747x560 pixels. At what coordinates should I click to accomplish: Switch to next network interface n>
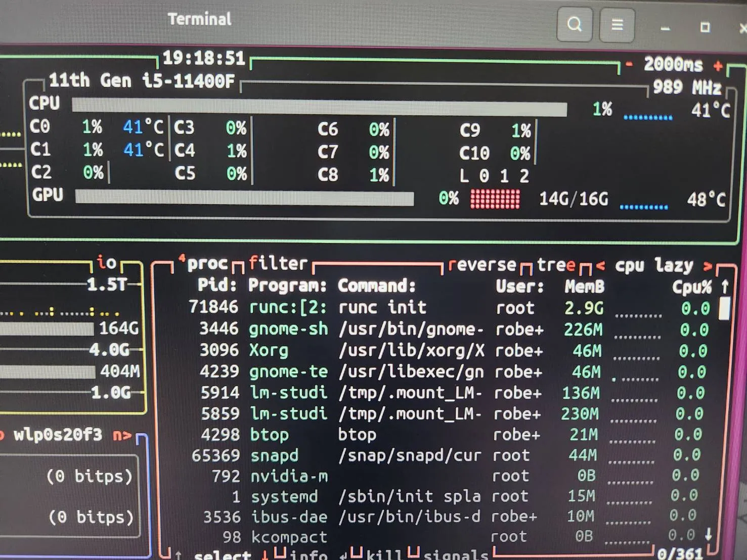[122, 435]
